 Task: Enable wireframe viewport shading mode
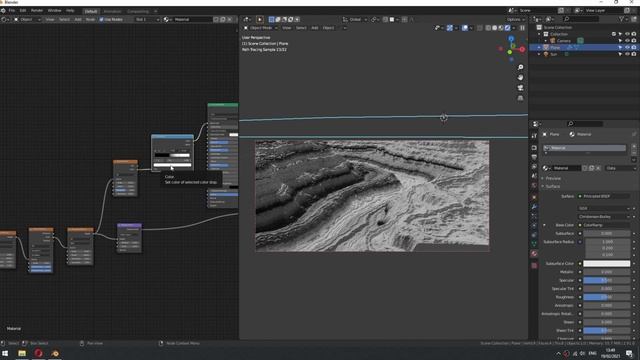pos(488,28)
